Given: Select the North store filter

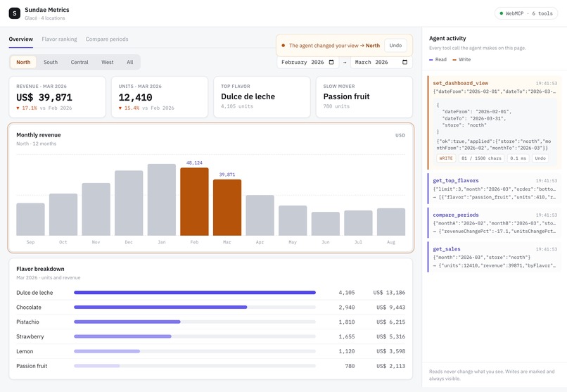Looking at the screenshot, I should 23,62.
